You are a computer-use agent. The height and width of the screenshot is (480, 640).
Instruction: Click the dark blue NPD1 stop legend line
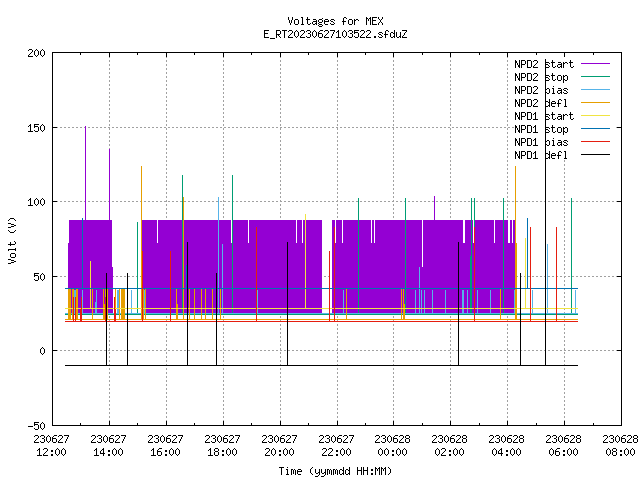click(x=596, y=129)
